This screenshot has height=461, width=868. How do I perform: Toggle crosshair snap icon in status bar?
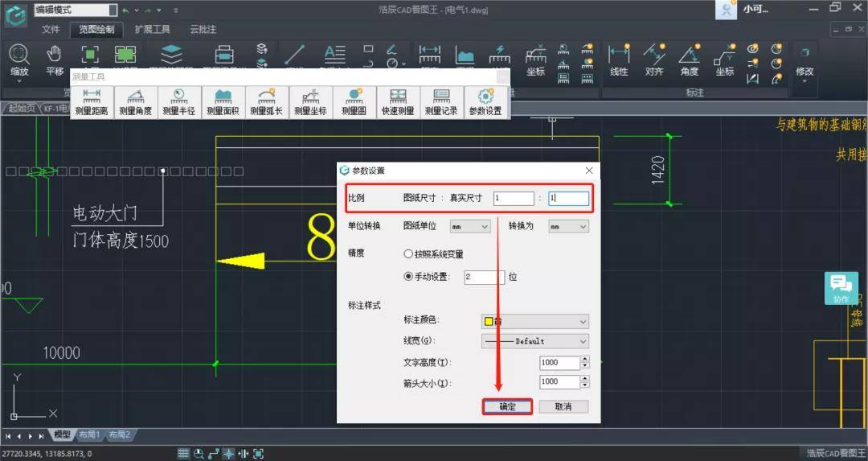pos(228,454)
